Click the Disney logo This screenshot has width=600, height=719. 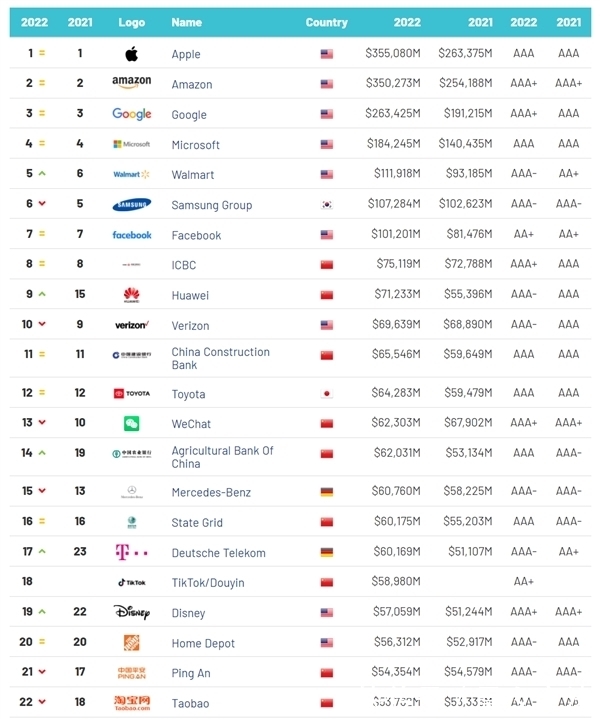(131, 612)
